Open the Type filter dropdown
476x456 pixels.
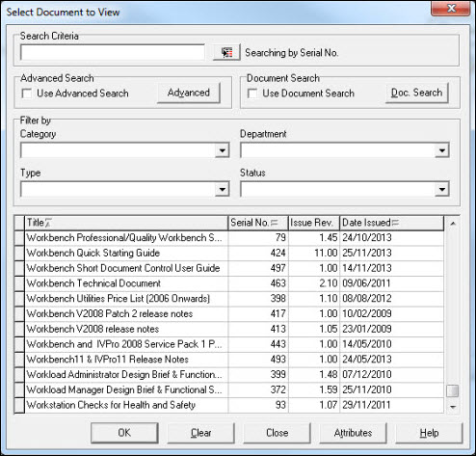click(x=222, y=189)
